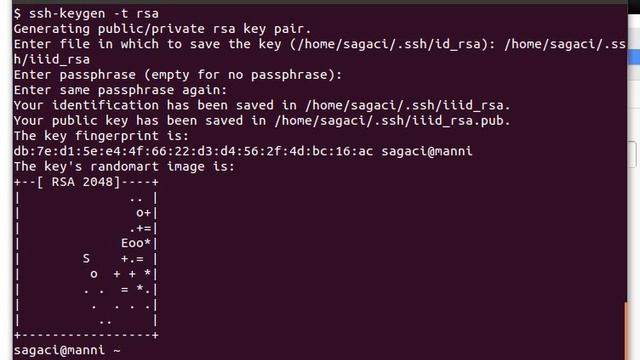Click the sagaci@manni shell prompt line

(x=67, y=351)
